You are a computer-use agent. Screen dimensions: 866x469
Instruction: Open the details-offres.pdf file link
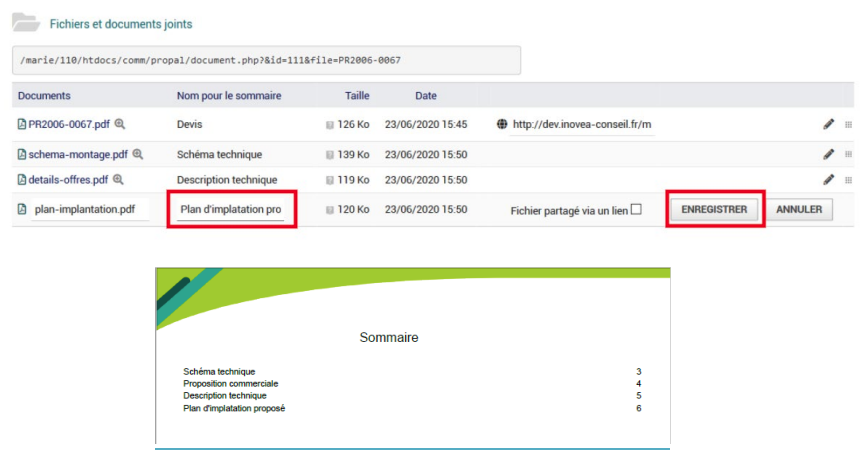[68, 180]
